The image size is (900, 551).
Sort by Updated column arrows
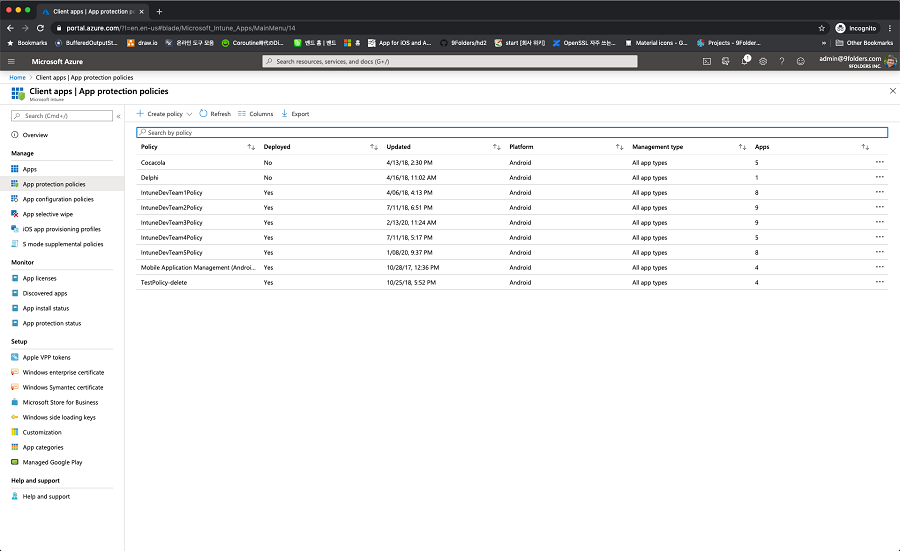click(496, 147)
